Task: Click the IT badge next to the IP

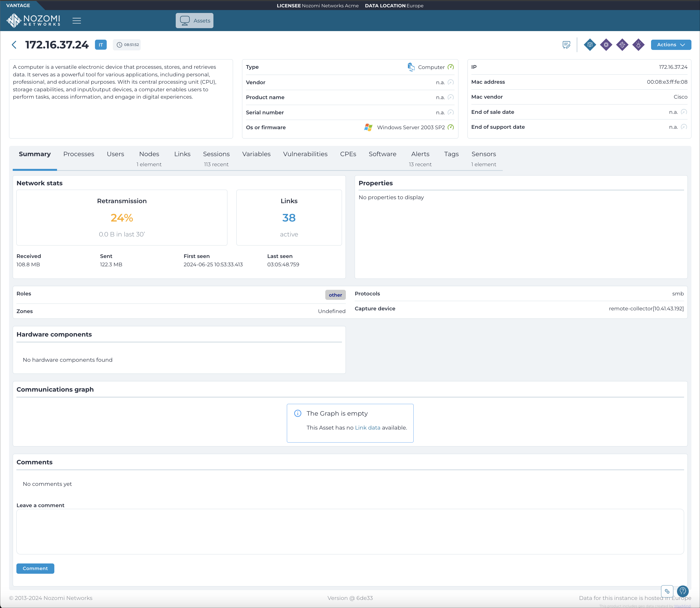Action: pos(101,45)
